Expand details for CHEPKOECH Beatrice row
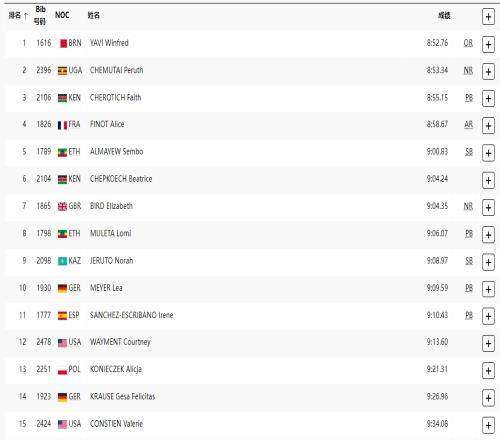Viewport: 500px width, 440px height. pyautogui.click(x=488, y=180)
